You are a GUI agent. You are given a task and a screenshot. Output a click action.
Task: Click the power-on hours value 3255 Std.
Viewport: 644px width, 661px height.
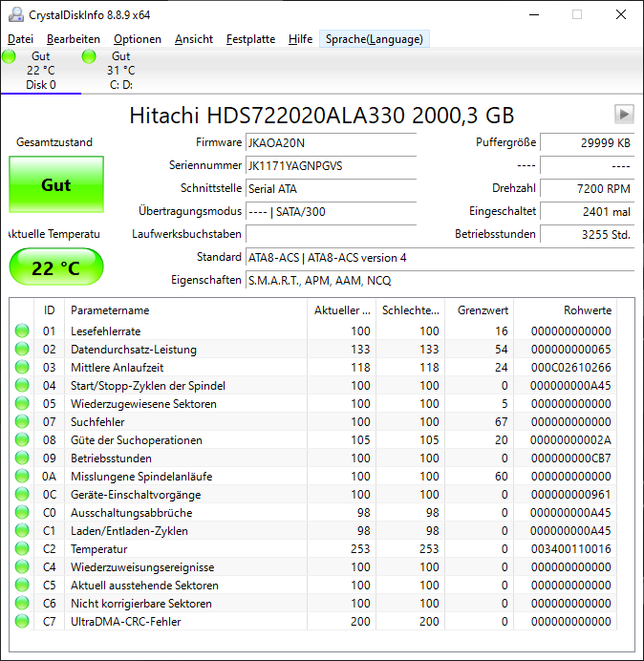(587, 234)
